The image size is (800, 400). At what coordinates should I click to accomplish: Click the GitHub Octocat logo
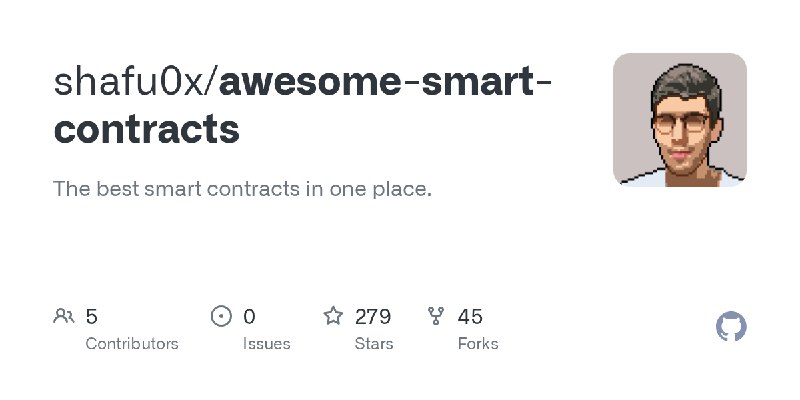(732, 327)
